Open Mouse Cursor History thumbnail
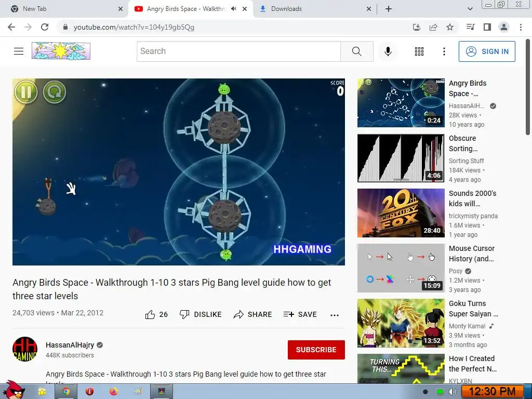Image resolution: width=532 pixels, height=399 pixels. [x=401, y=268]
